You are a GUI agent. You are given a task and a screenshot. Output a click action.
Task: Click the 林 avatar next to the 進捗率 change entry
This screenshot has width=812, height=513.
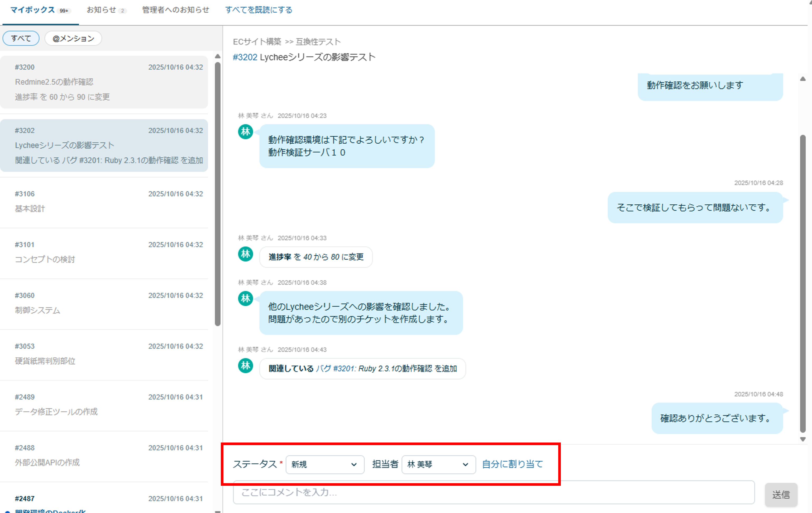[246, 254]
